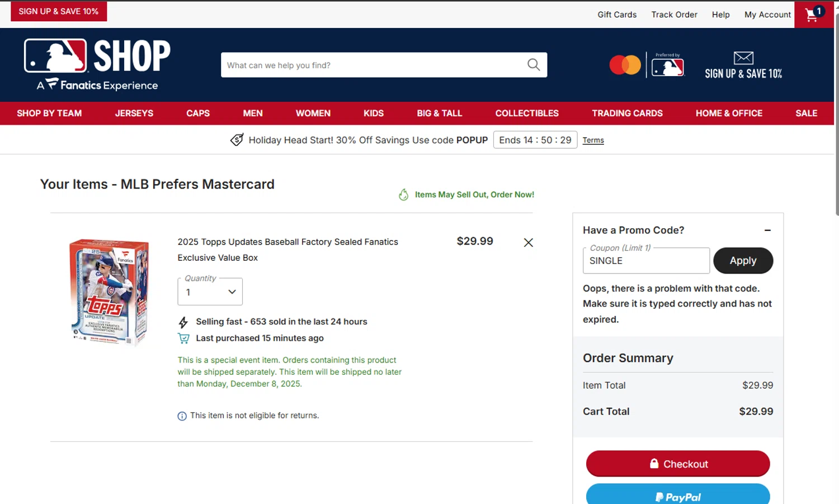839x504 pixels.
Task: Click the Coupon code input field
Action: coord(646,261)
